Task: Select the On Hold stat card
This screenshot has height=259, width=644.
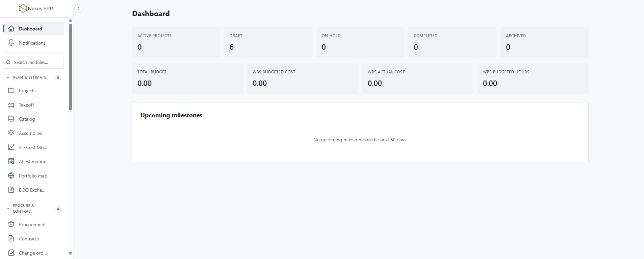Action: 360,42
